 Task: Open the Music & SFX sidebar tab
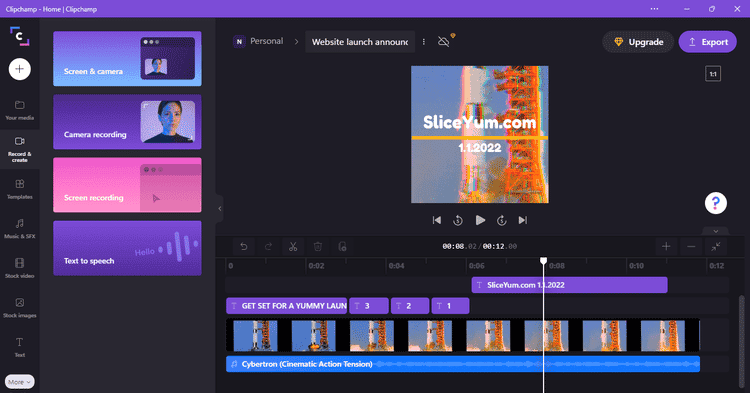click(20, 229)
